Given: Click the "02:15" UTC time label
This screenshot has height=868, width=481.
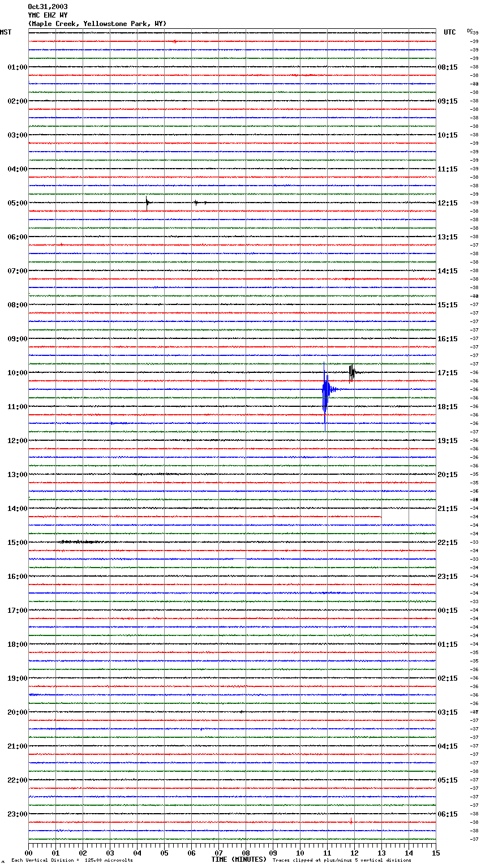Looking at the screenshot, I should click(x=448, y=678).
